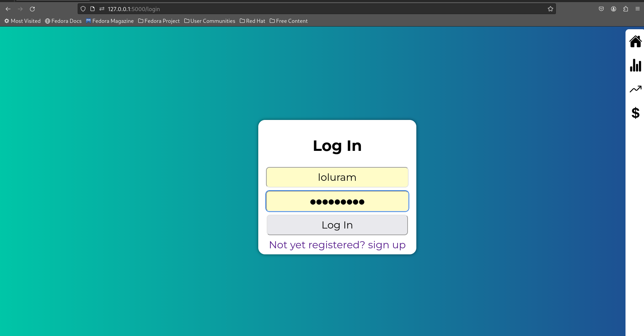
Task: Bookmark this page with star icon
Action: point(550,9)
